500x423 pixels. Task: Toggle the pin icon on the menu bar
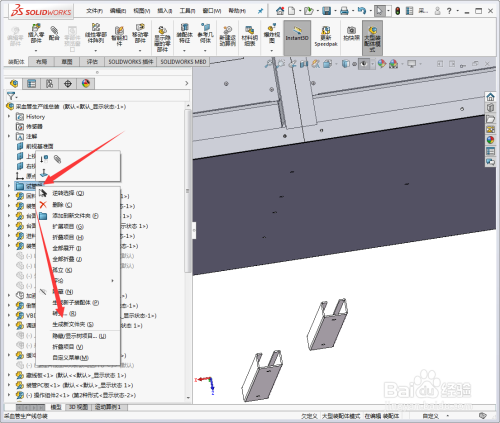[x=260, y=11]
